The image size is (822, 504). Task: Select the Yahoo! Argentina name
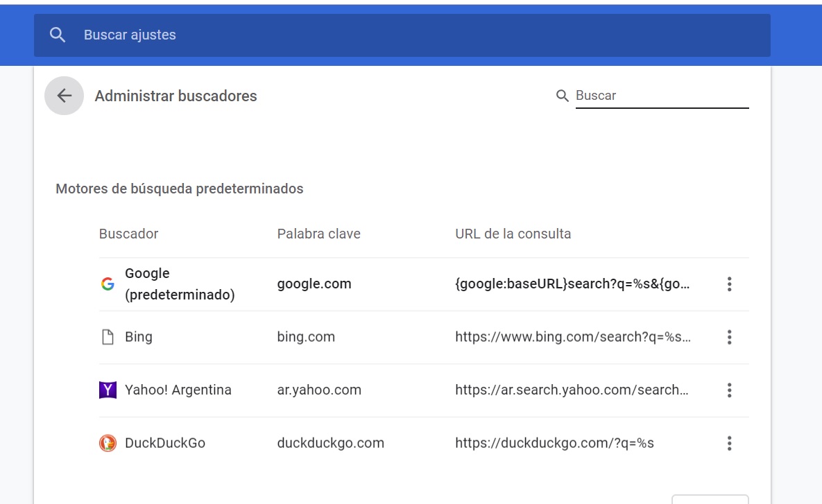click(178, 390)
